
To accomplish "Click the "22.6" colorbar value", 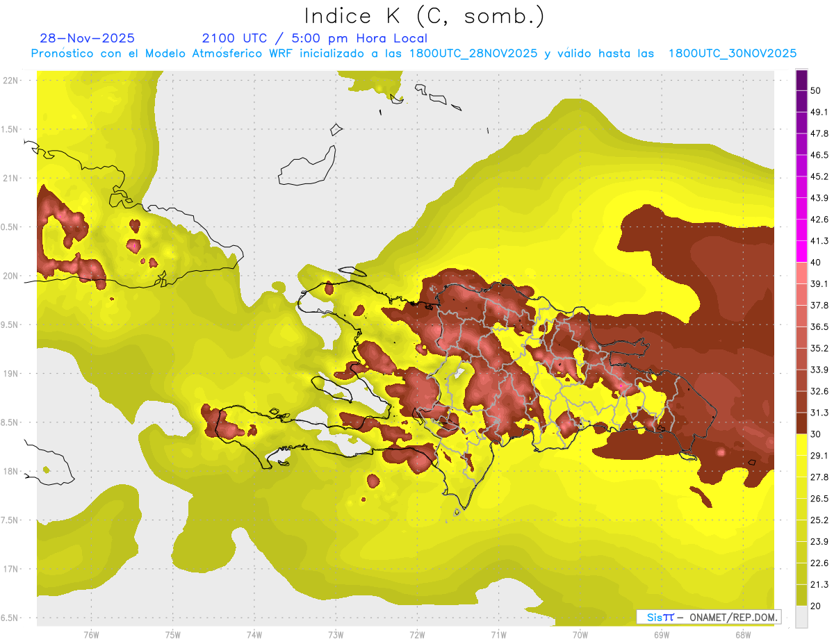I will point(819,563).
